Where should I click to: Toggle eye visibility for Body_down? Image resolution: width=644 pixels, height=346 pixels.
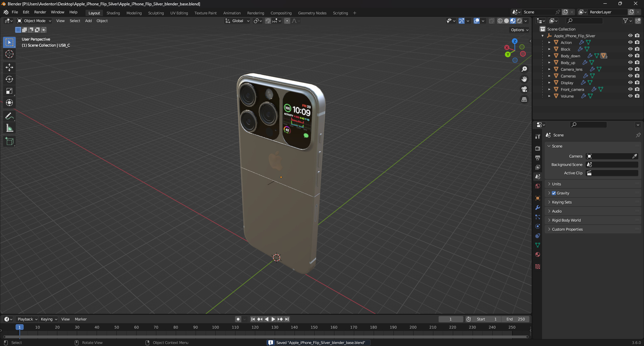(x=630, y=56)
